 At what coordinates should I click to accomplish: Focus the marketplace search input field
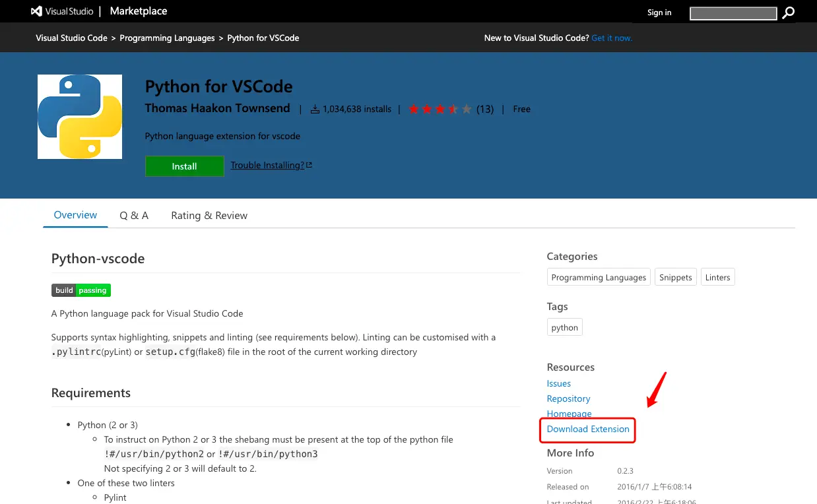click(733, 13)
